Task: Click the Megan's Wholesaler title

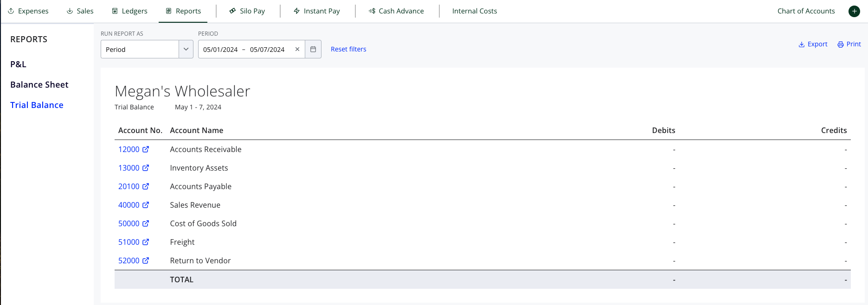Action: 182,91
